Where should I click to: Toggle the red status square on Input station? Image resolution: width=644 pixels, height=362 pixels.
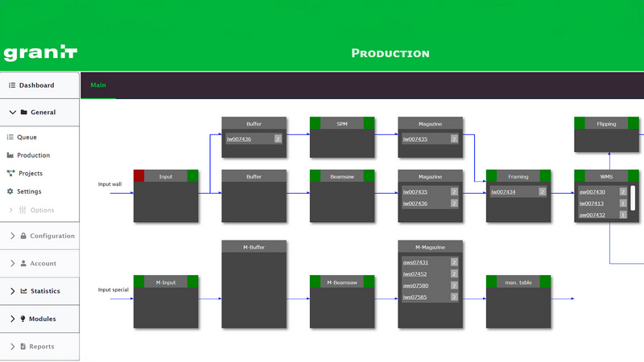[138, 176]
